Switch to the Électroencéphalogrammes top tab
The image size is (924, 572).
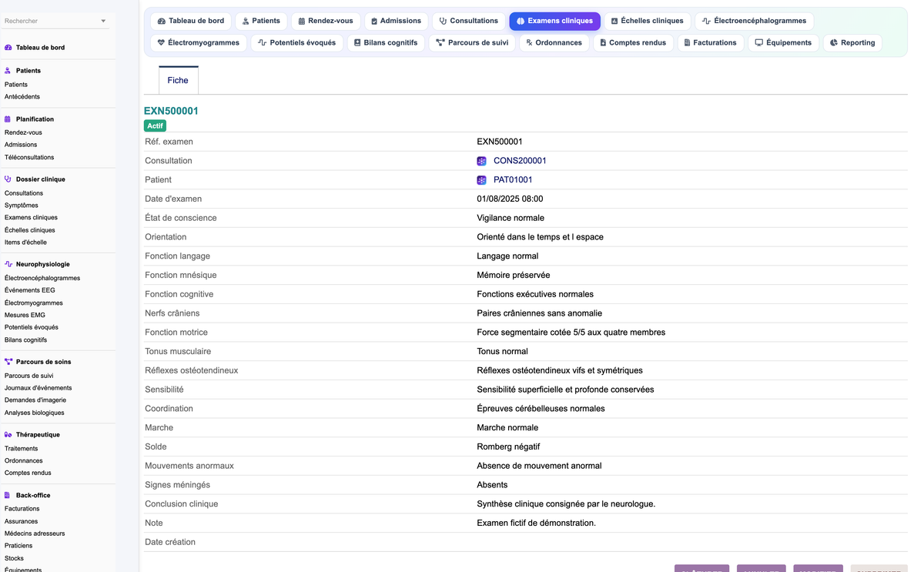(x=754, y=21)
